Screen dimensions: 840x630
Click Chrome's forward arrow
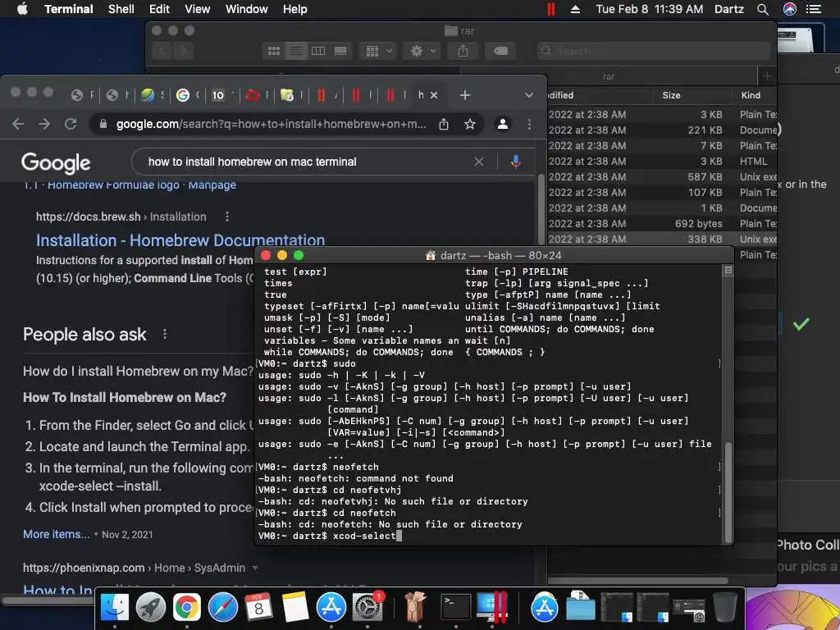44,125
